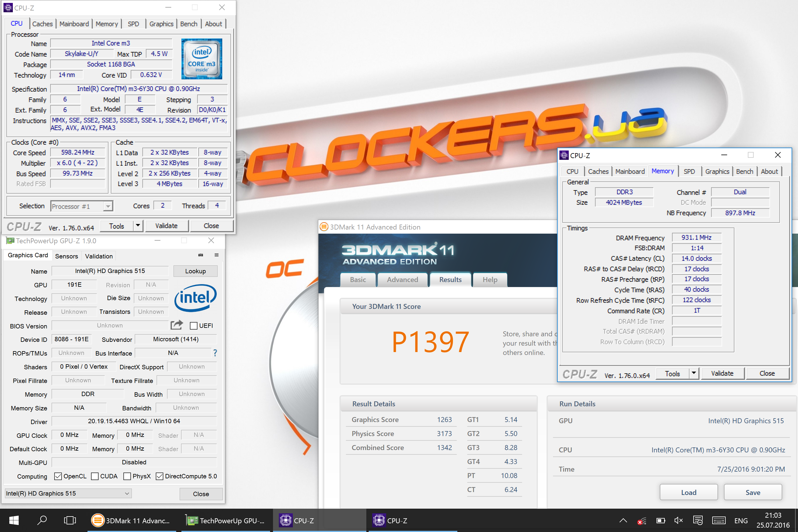Switch to Sensors tab in GPU-Z

pyautogui.click(x=66, y=256)
